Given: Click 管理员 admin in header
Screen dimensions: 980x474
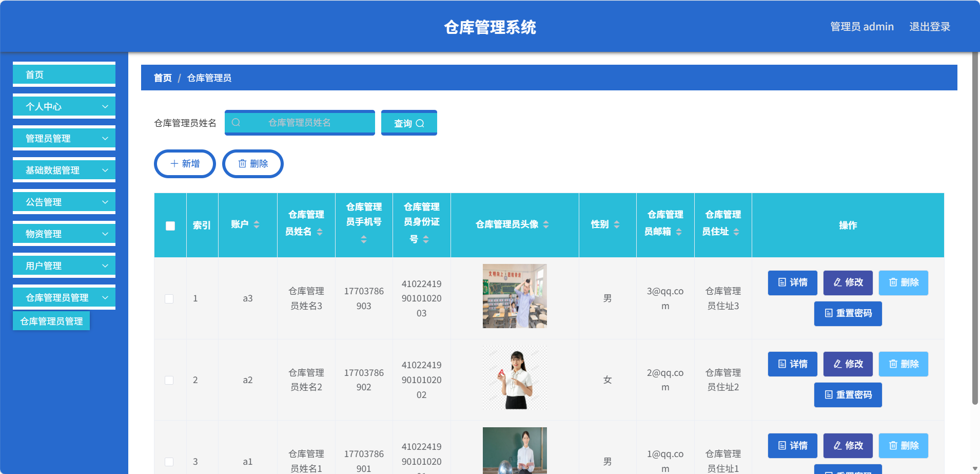Looking at the screenshot, I should click(862, 27).
